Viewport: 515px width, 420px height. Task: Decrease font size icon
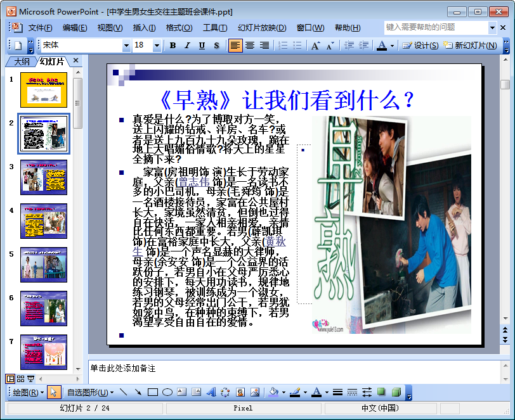coord(330,46)
